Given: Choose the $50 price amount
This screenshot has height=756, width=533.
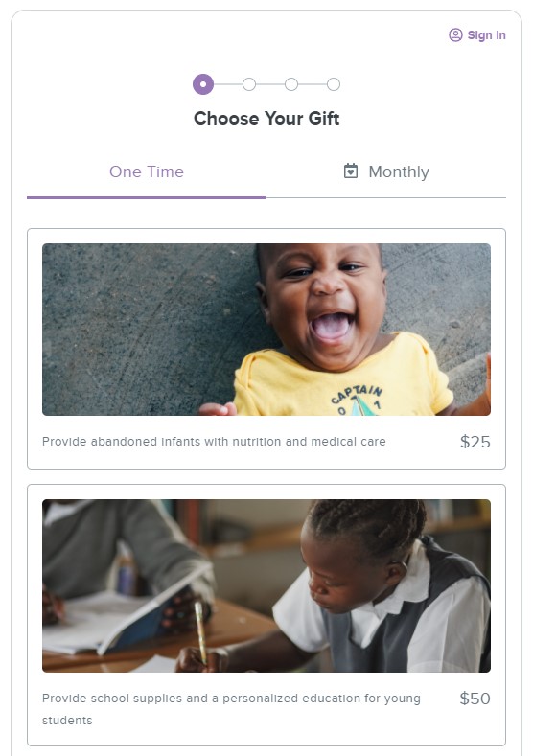Looking at the screenshot, I should pos(475,699).
